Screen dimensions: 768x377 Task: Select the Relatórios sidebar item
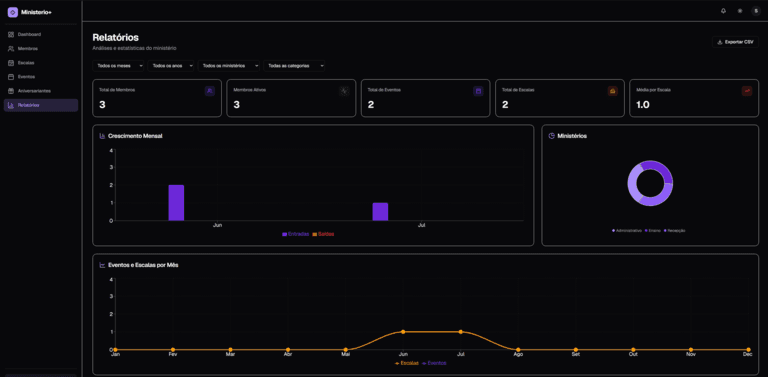pos(41,105)
